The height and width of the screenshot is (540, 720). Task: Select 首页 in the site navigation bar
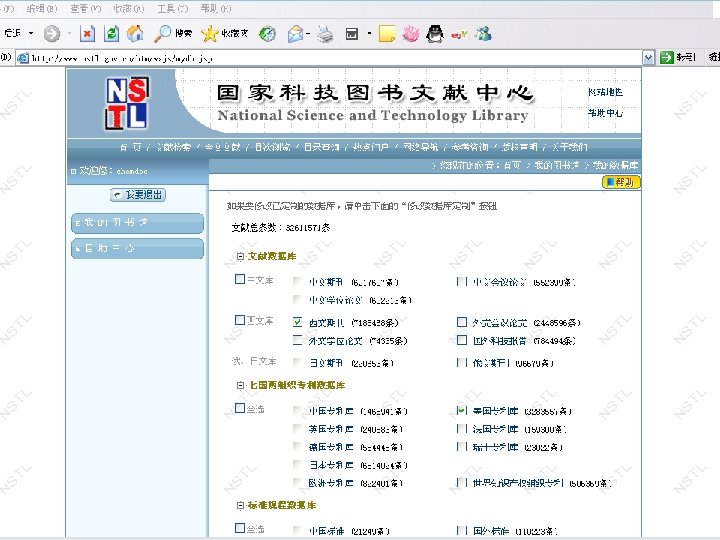pos(131,147)
